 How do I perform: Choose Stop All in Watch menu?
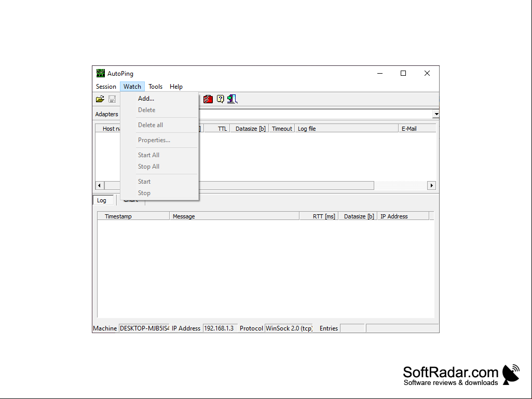(159, 167)
